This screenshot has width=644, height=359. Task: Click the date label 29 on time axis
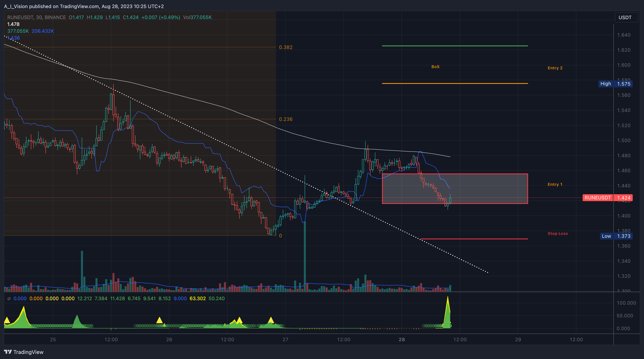tap(518, 339)
